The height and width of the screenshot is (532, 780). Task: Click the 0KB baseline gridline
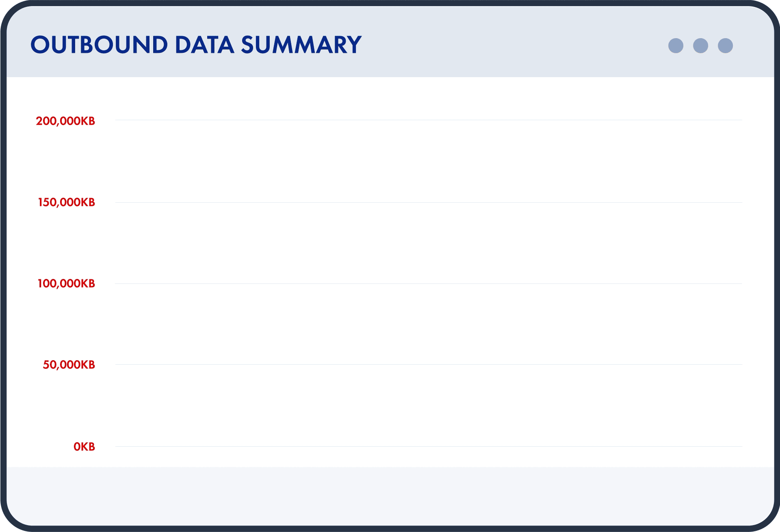coord(429,446)
